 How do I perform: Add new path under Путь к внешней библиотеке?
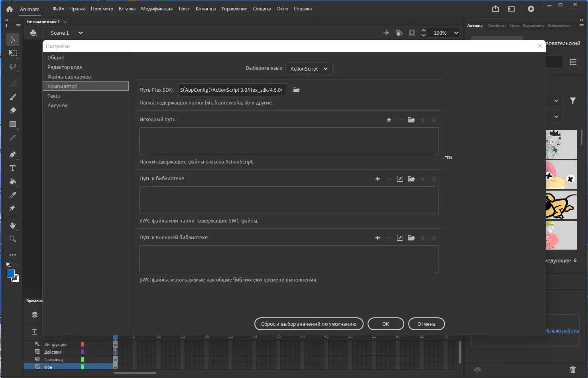378,238
